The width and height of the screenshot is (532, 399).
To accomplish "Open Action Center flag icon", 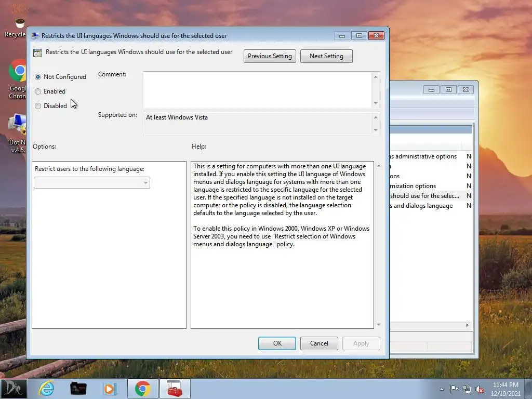I will coord(454,389).
